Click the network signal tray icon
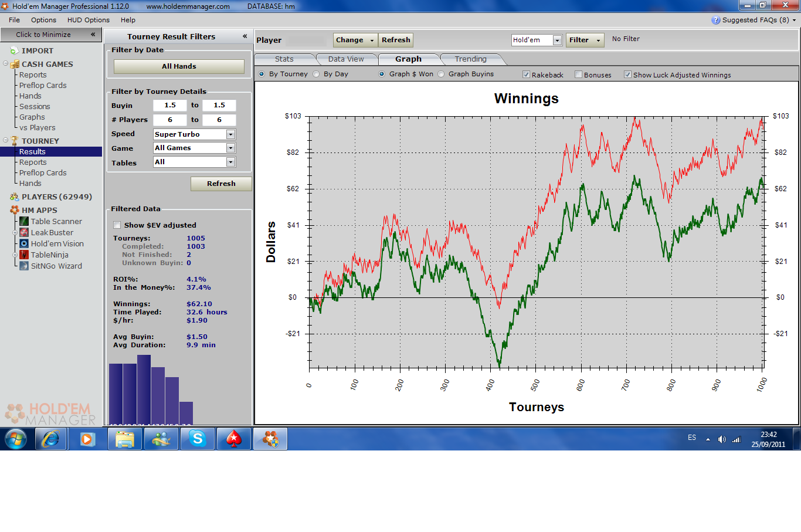The height and width of the screenshot is (532, 801). point(736,439)
